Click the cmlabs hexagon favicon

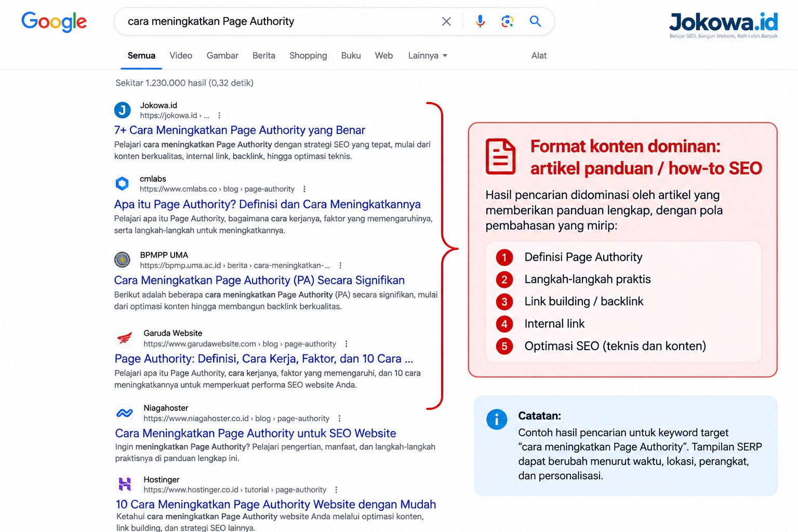[x=122, y=183]
